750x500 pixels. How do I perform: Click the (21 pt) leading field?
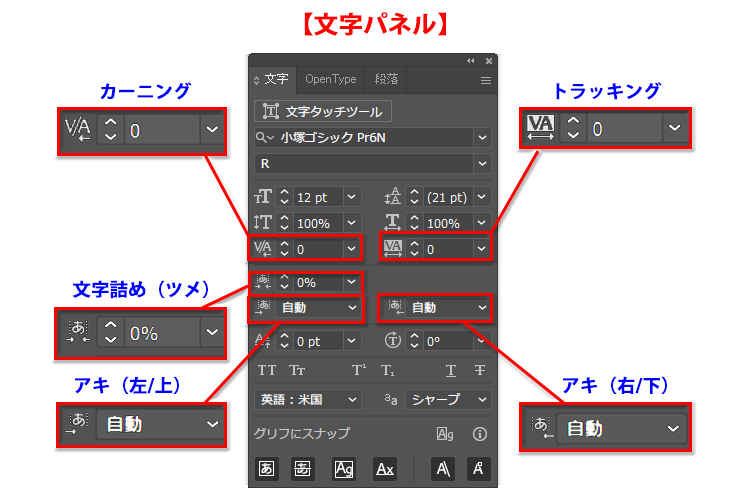(448, 197)
